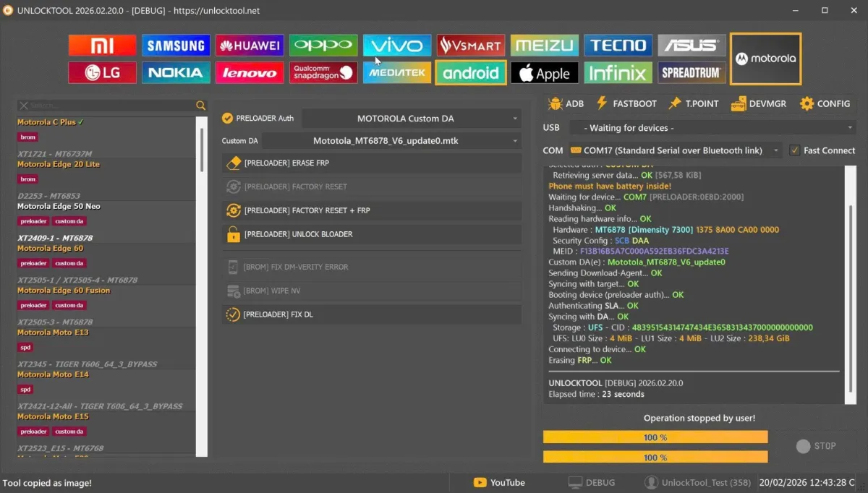Select Motorola Edge 50 Neo in the list

coord(107,222)
